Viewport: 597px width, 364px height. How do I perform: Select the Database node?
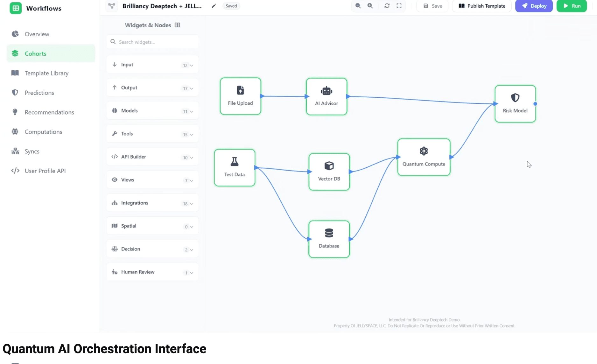[329, 239]
